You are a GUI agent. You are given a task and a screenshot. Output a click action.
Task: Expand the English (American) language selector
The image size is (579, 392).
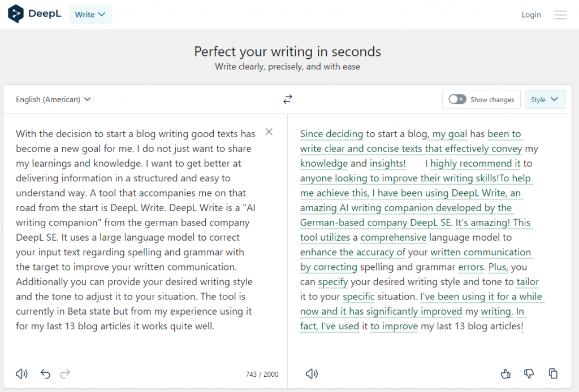[53, 99]
